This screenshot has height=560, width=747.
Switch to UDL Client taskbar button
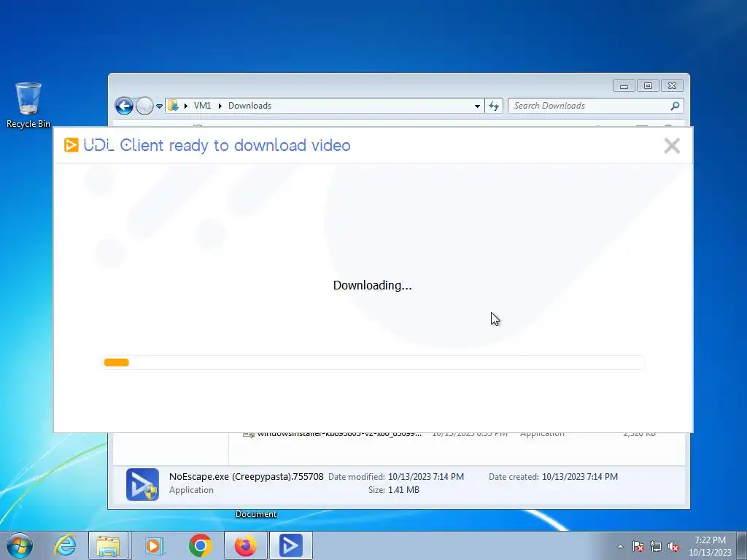pyautogui.click(x=290, y=545)
